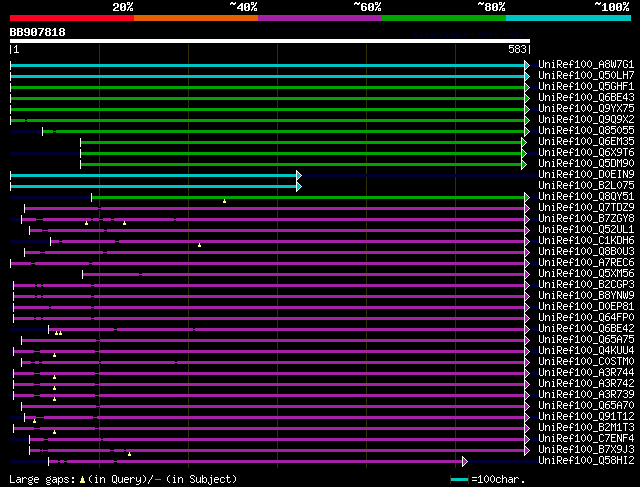This screenshot has height=487, width=640.
Task: Click the purple alignment bar for Q5XM56
Action: (x=304, y=275)
